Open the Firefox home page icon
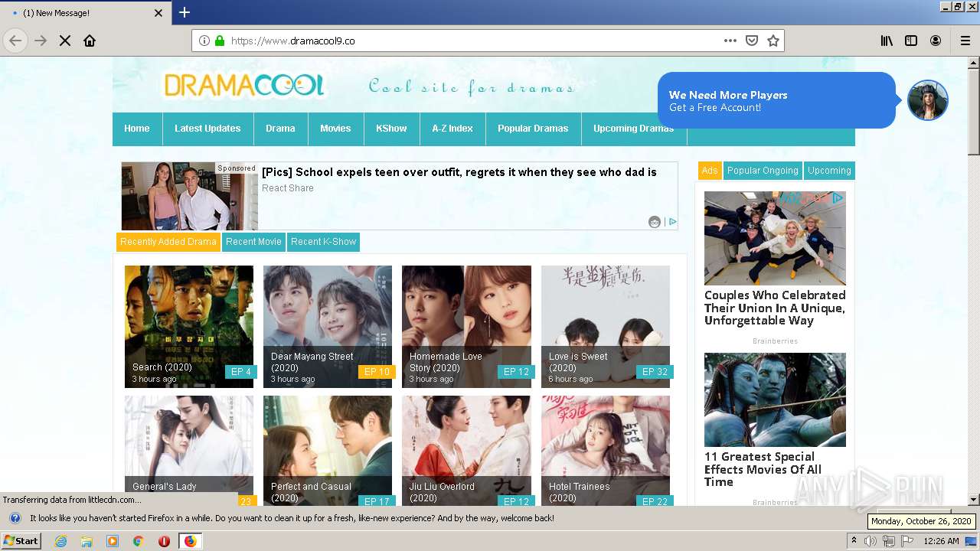 (x=90, y=41)
